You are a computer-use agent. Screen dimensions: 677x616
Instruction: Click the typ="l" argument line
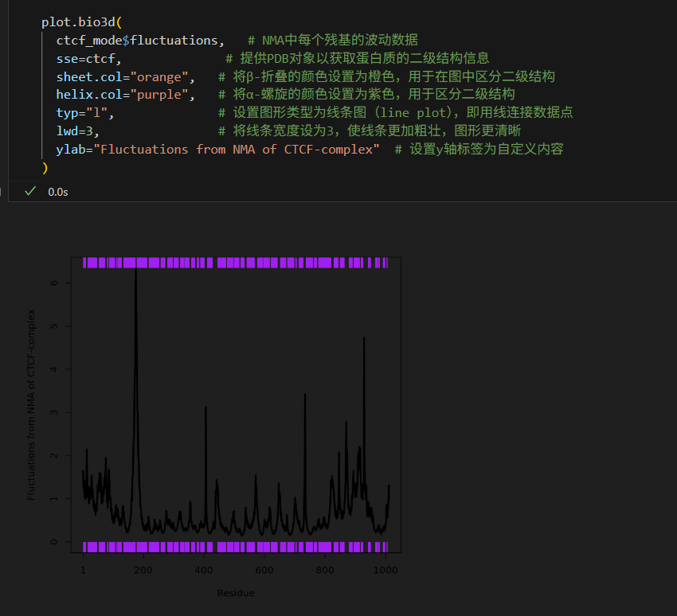85,113
